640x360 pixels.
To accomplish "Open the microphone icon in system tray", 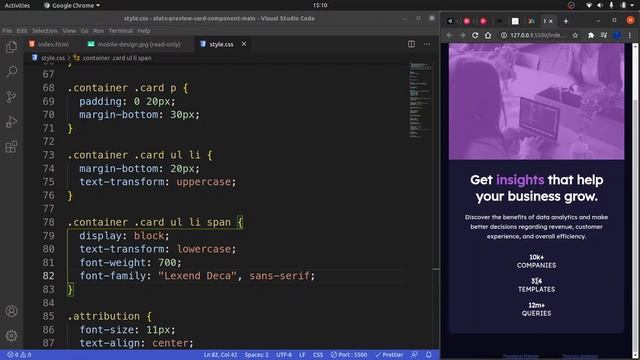I will (x=611, y=5).
